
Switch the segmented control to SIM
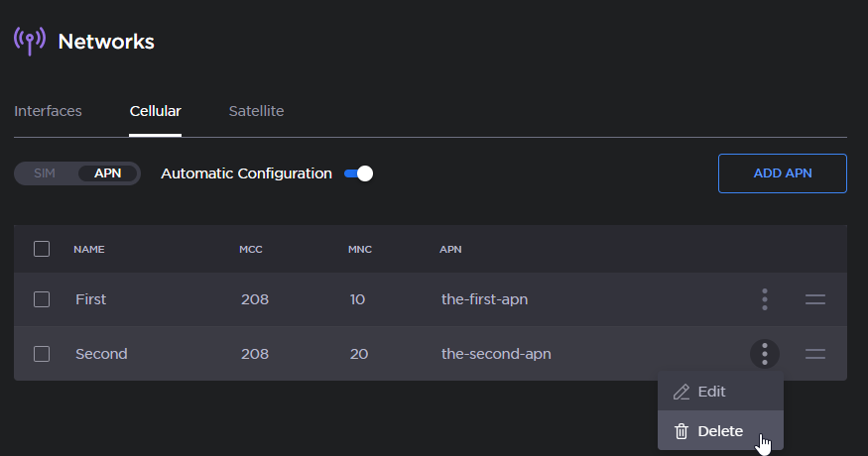(45, 173)
